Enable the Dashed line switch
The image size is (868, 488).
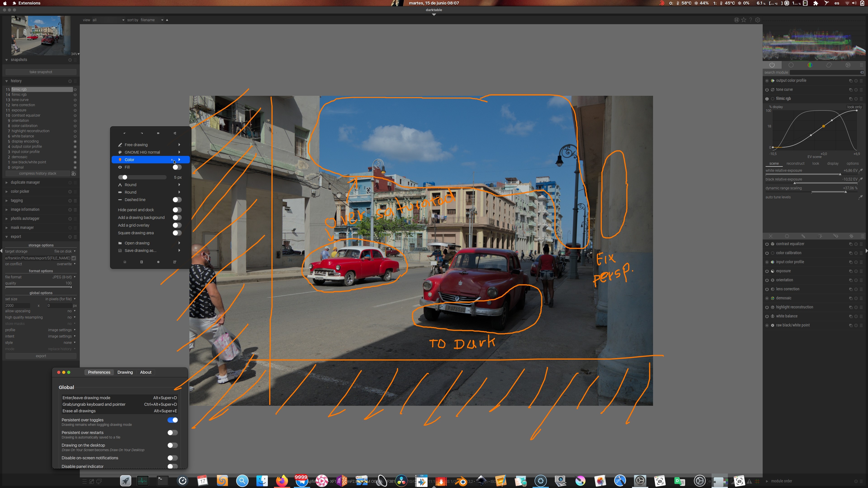177,200
